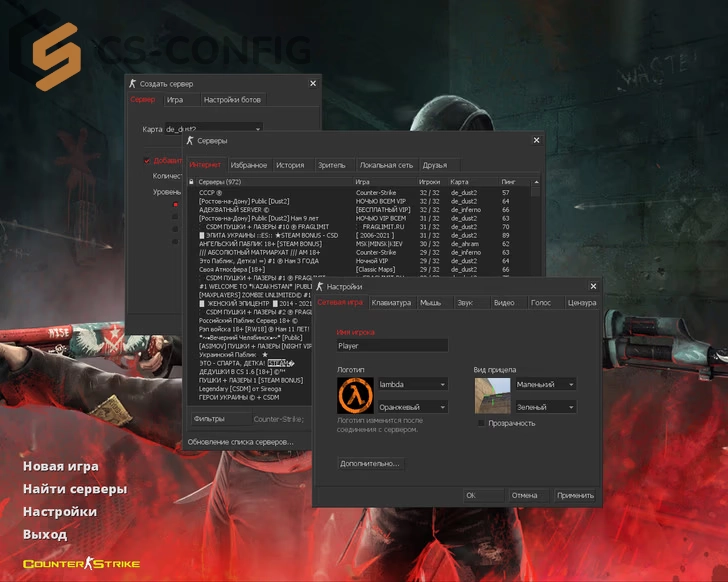Viewport: 728px width, 582px height.
Task: Close the Настройки window
Action: [593, 286]
